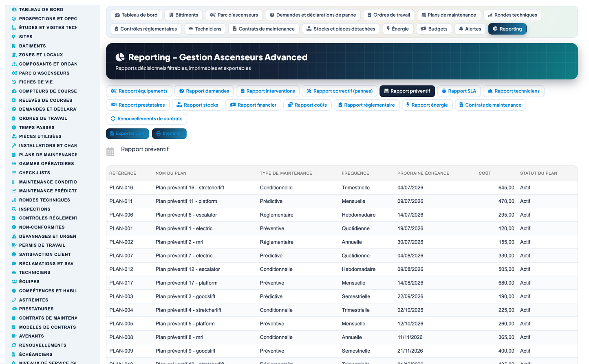Click the Inspections magnifier icon
The width and height of the screenshot is (589, 364).
pyautogui.click(x=14, y=209)
